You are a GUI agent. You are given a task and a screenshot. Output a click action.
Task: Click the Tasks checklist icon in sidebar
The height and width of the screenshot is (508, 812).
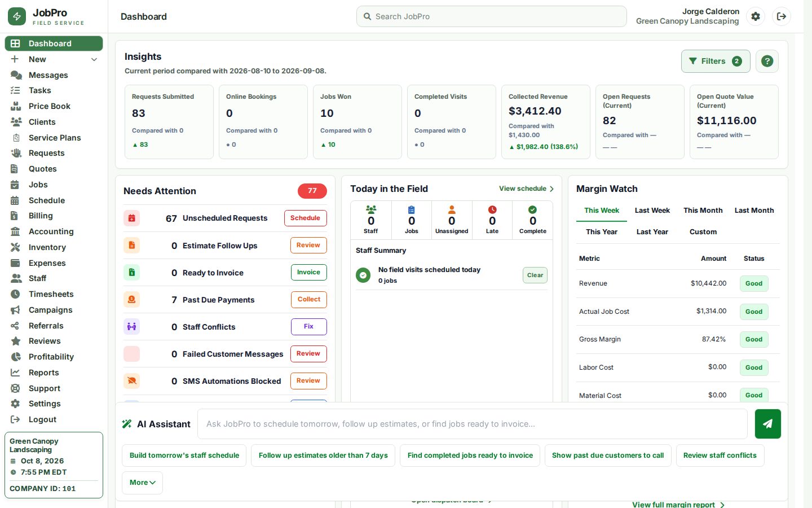16,90
